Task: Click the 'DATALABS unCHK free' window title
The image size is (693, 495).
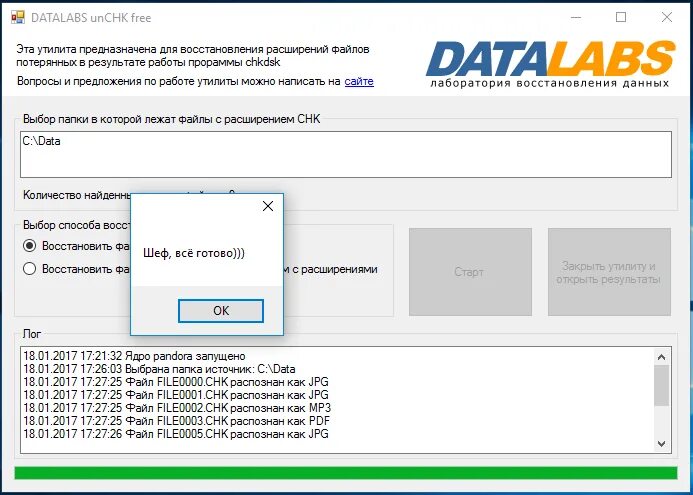Action: 91,18
